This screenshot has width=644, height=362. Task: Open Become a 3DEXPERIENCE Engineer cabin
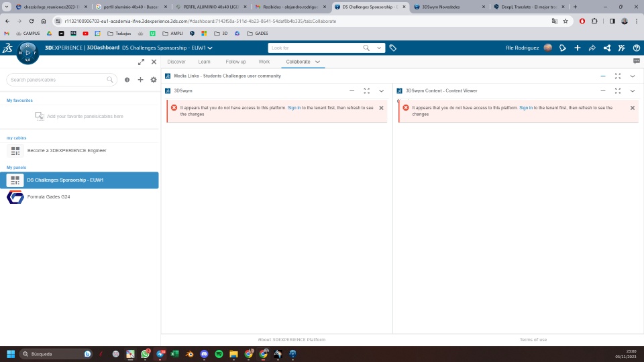point(79,151)
